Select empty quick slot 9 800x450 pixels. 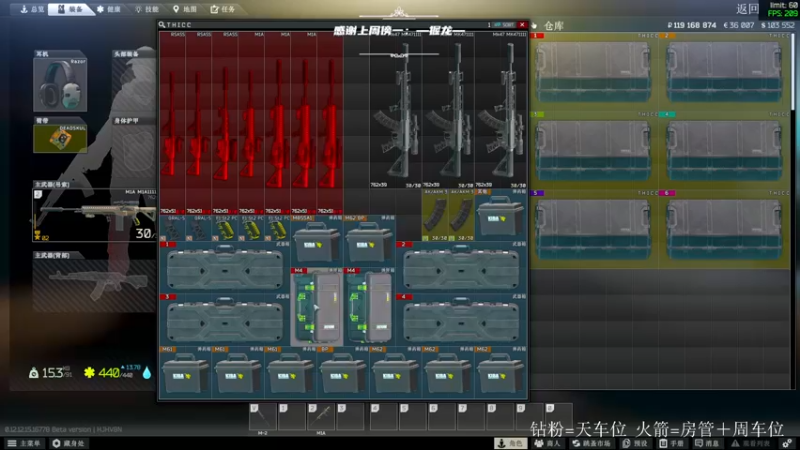529,416
